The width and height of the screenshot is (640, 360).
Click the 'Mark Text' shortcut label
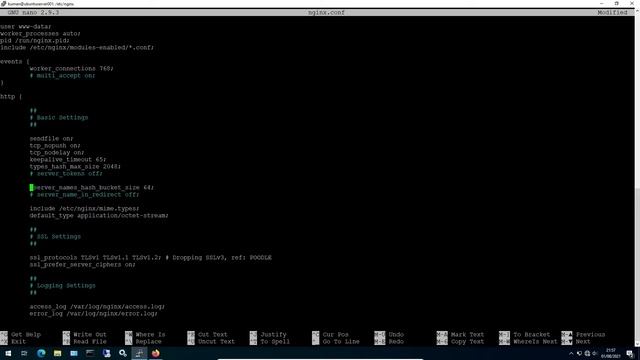(x=467, y=334)
